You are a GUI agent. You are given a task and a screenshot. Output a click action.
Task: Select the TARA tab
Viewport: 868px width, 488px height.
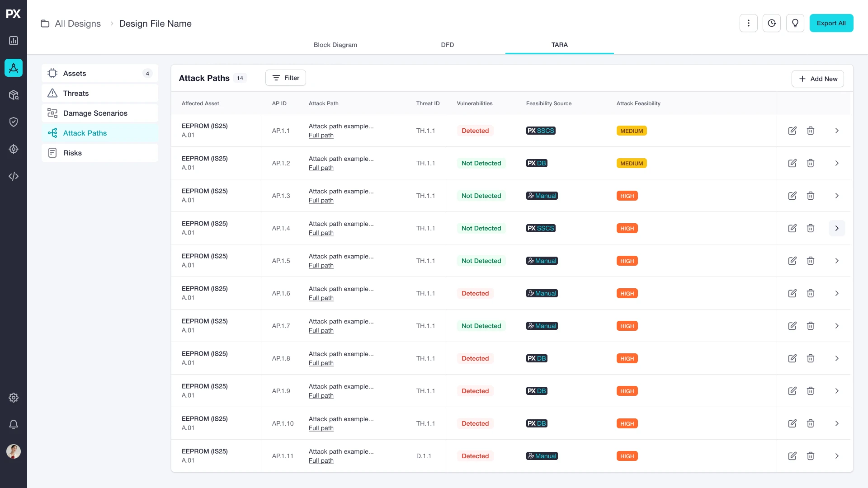560,45
